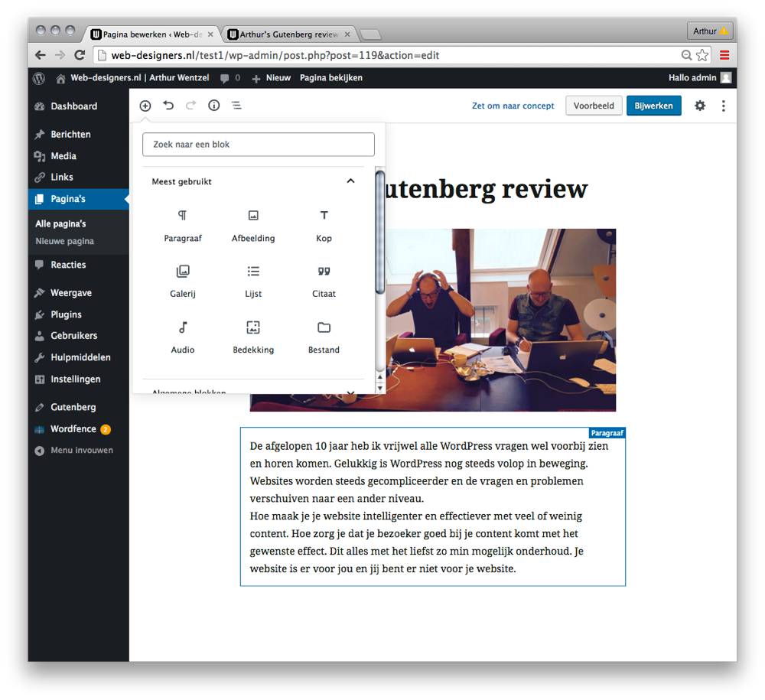Click the Bijwerken button
The height and width of the screenshot is (700, 765).
coord(653,106)
